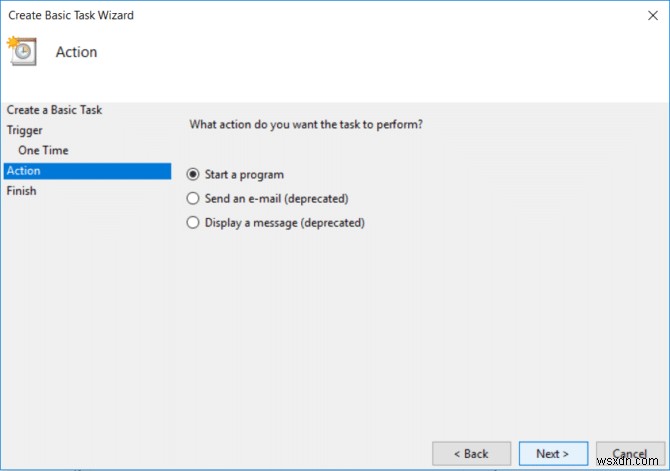This screenshot has height=471, width=670.
Task: Click the Action page heading
Action: [76, 52]
